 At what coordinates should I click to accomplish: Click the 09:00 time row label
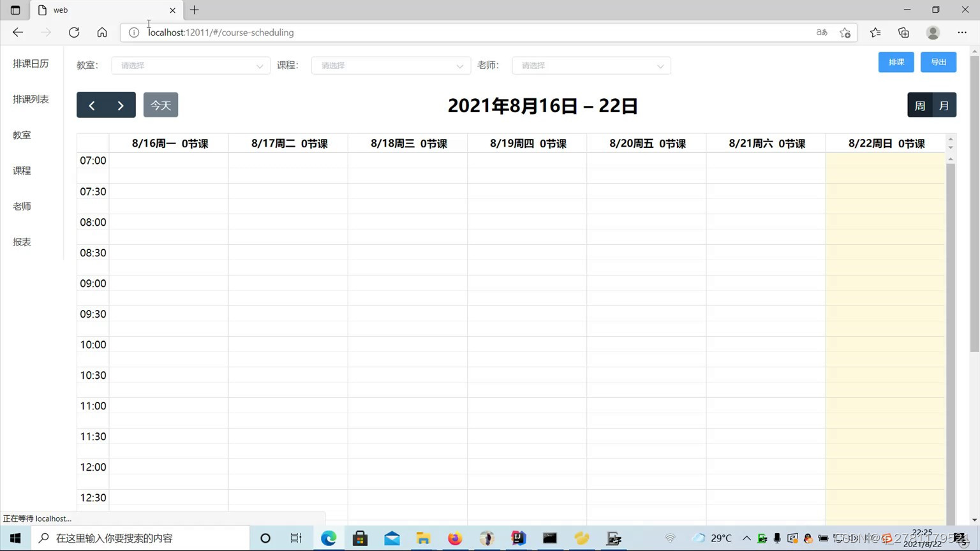(x=93, y=283)
